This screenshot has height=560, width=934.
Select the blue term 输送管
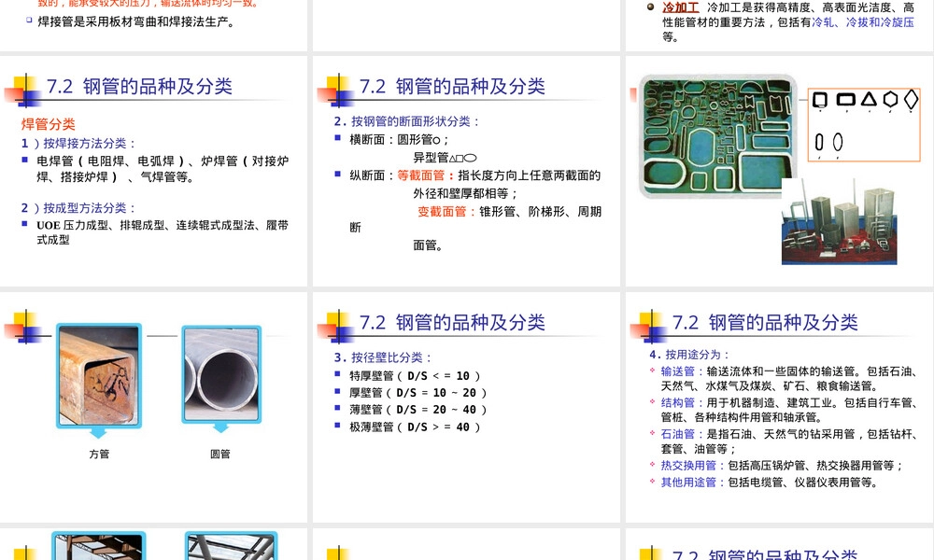tap(677, 371)
